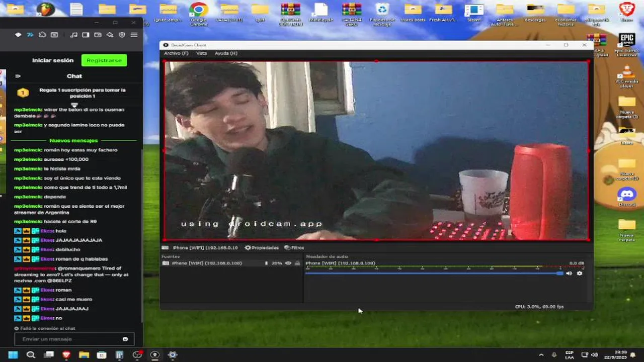
Task: Click the system tray microphone icon
Action: click(x=554, y=355)
